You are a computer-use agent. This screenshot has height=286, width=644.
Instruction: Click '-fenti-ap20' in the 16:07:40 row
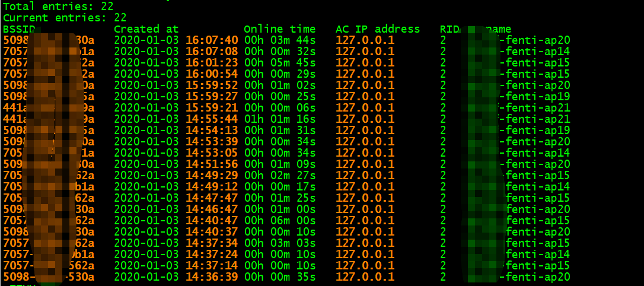(x=534, y=40)
